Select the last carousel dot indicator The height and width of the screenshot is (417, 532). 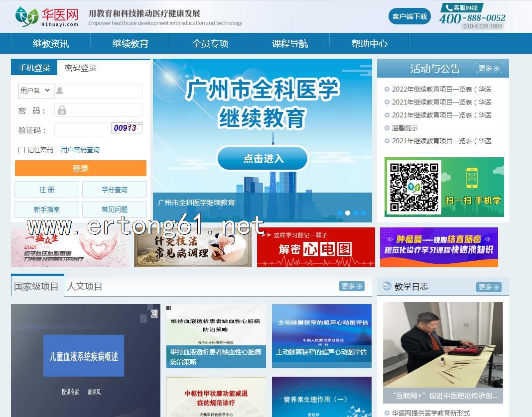[364, 213]
